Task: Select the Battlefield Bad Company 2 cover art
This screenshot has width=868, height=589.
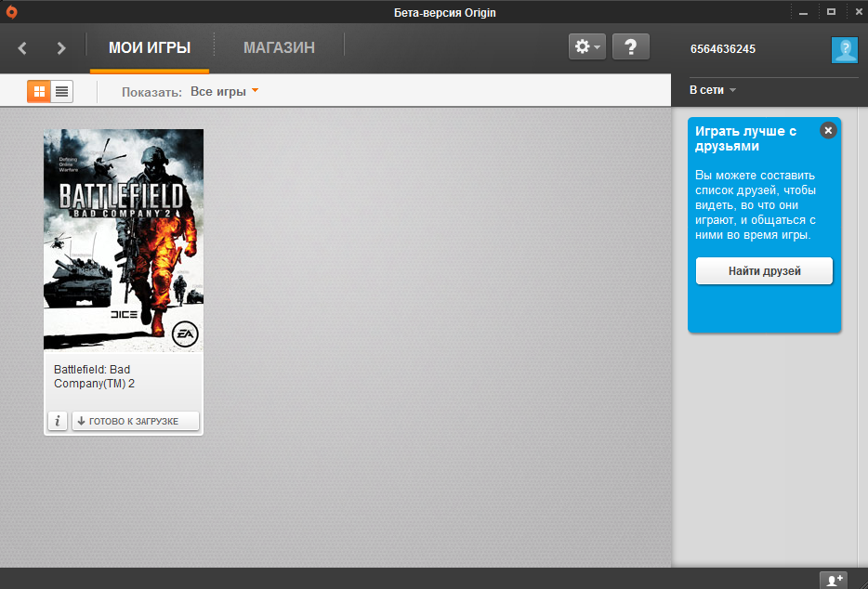Action: tap(124, 241)
